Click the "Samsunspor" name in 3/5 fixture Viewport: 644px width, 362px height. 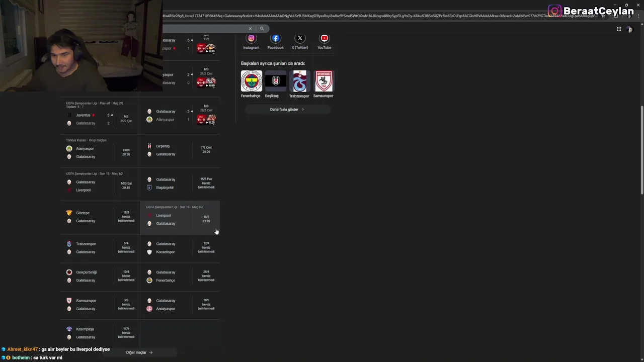tap(86, 301)
